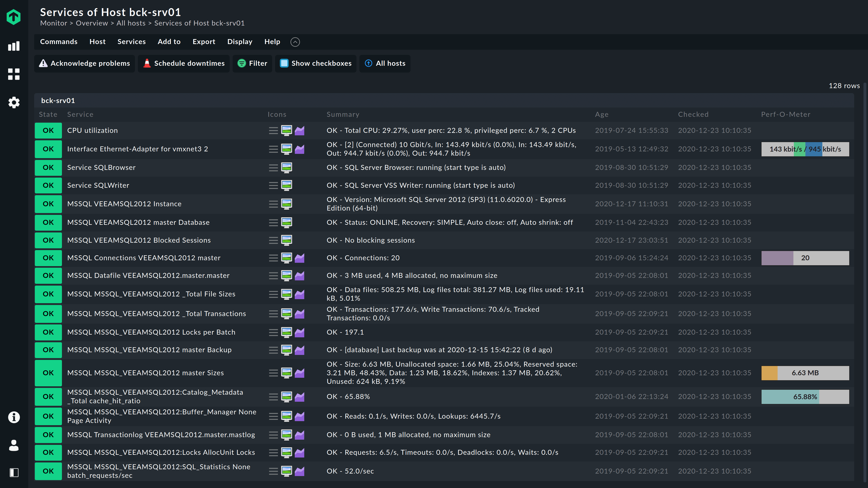The height and width of the screenshot is (488, 868).
Task: Open the Filter button
Action: pos(252,63)
